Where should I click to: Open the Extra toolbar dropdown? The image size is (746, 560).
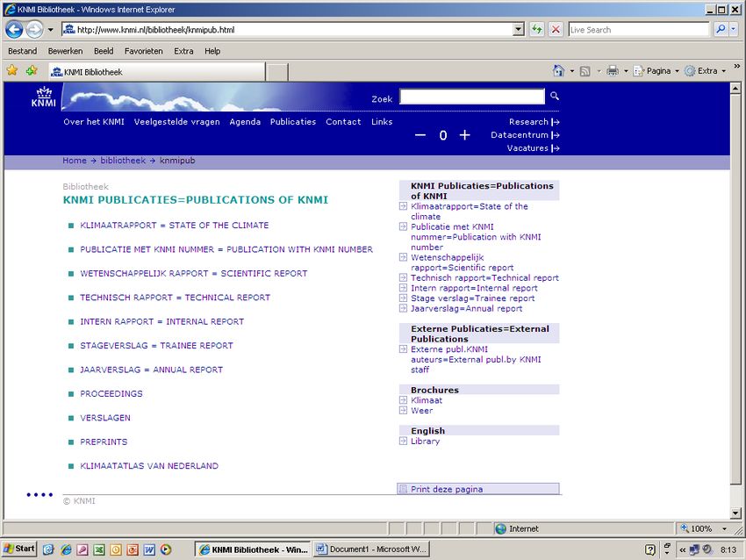(706, 71)
